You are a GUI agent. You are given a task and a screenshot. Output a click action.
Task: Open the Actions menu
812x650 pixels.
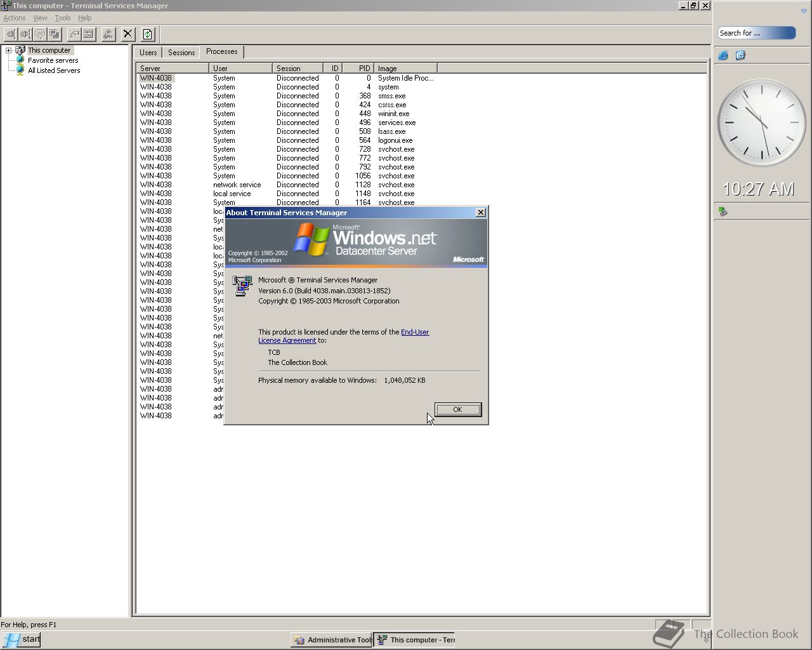[15, 18]
